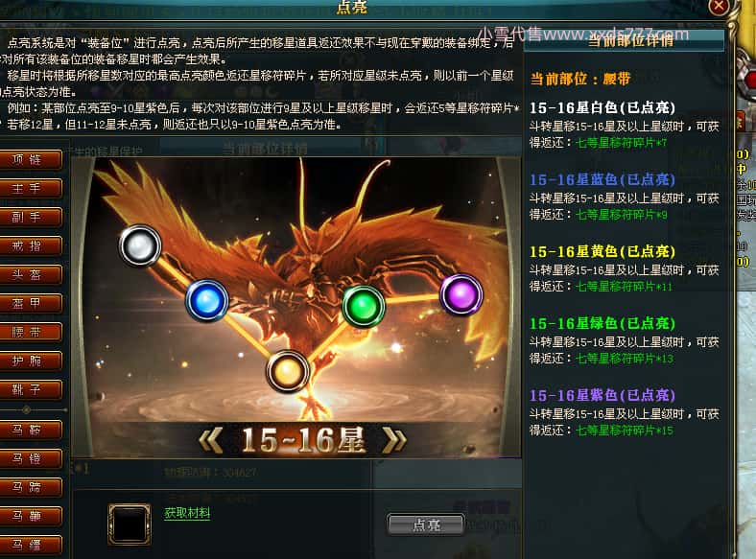The image size is (756, 559).
Task: Select the 护腕 equipment tab
Action: pyautogui.click(x=31, y=361)
